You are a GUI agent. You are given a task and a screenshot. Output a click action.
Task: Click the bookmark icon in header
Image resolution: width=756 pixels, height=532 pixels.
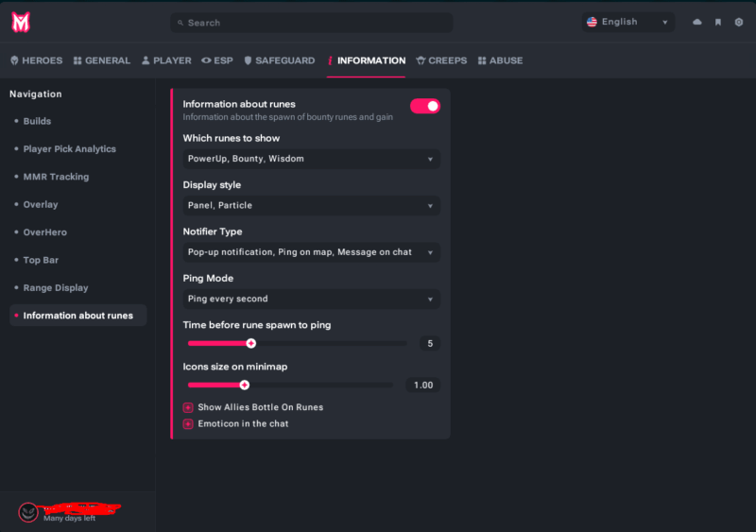[x=718, y=22]
